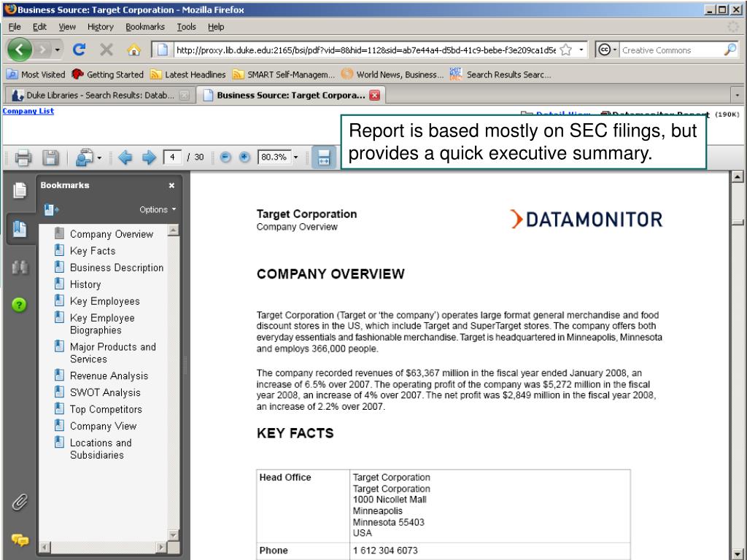Toggle fit-width scrolling mode icon

323,157
